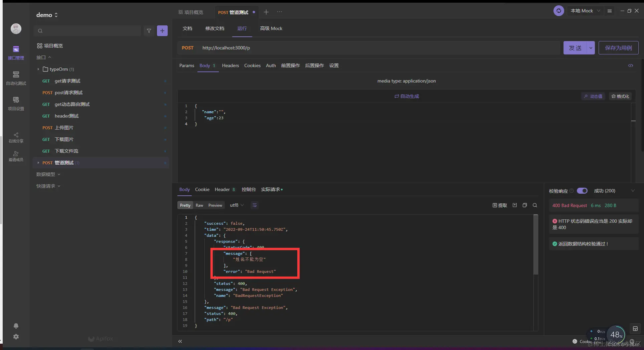Open the utf8 encoding dropdown
The image size is (644, 350).
pyautogui.click(x=237, y=205)
